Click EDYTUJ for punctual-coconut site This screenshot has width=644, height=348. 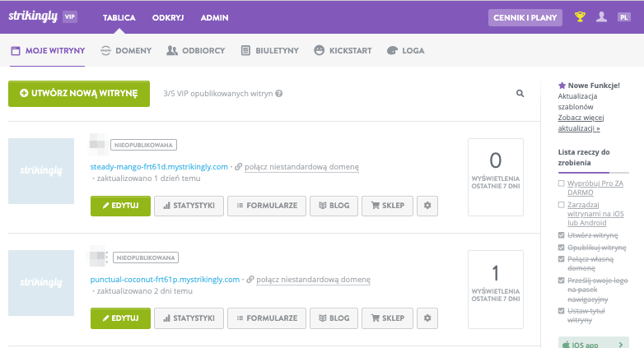[x=120, y=318]
